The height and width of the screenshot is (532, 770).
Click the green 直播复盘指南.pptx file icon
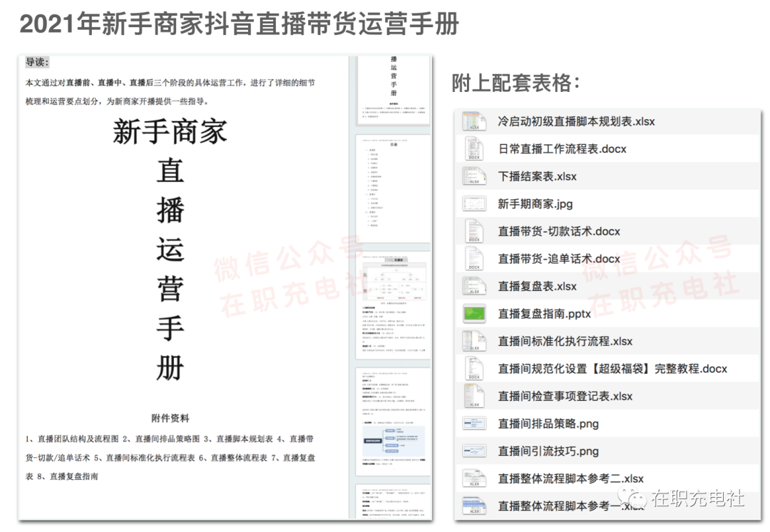[474, 314]
